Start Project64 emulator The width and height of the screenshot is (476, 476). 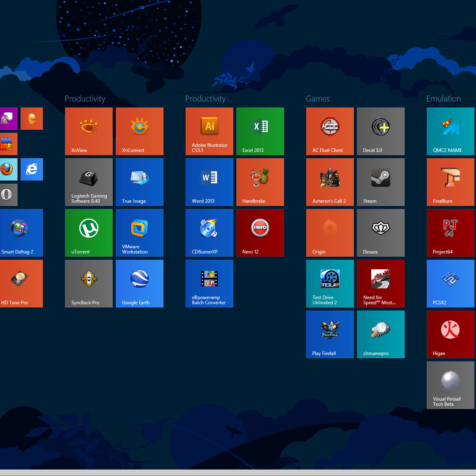(451, 233)
